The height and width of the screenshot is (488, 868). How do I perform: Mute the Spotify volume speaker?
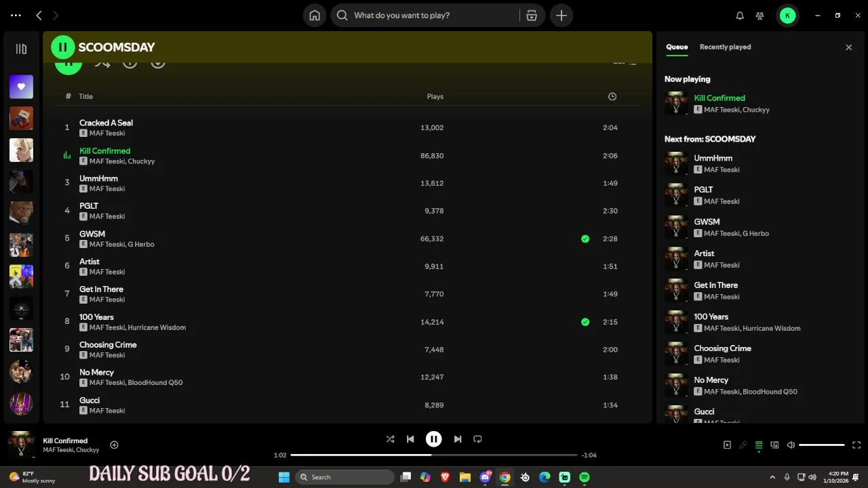click(791, 445)
